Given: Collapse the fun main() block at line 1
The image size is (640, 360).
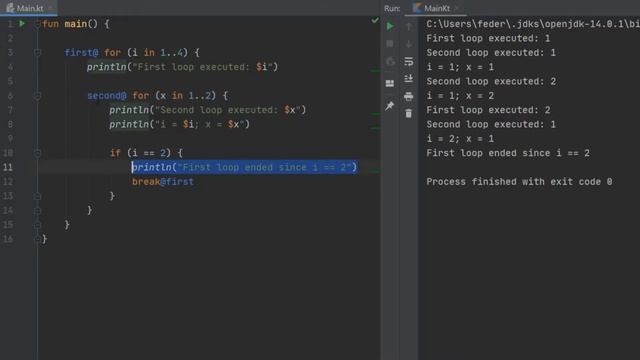Looking at the screenshot, I should [x=37, y=24].
